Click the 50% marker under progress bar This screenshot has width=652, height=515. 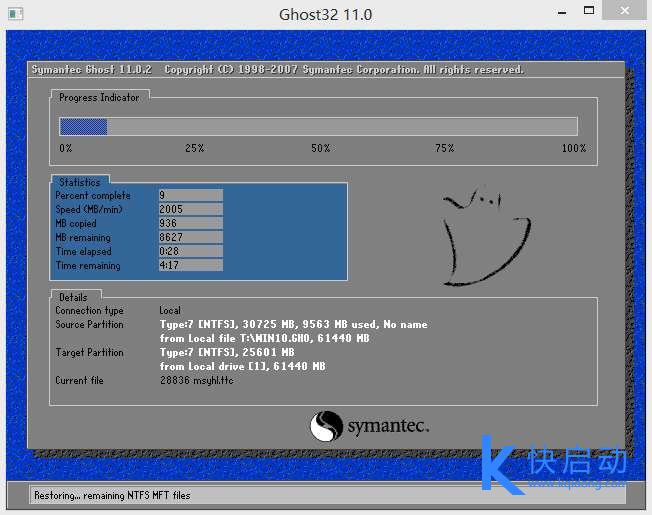point(320,149)
